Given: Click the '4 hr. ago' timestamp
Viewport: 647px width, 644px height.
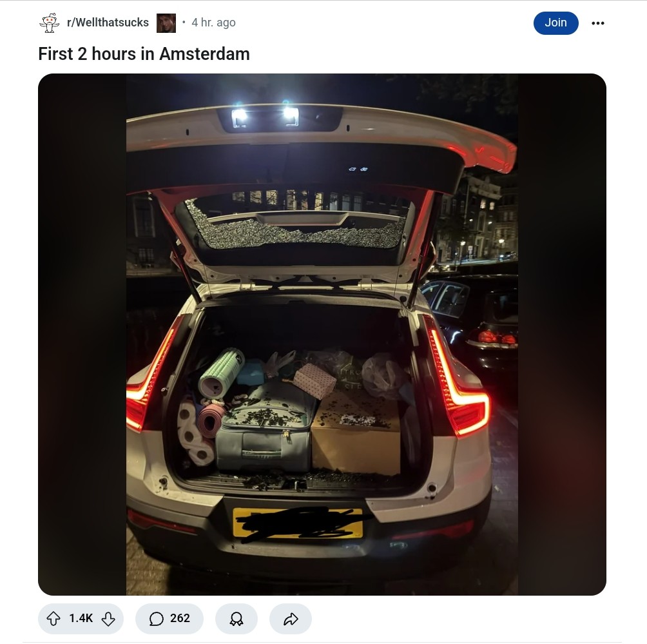Looking at the screenshot, I should coord(213,23).
